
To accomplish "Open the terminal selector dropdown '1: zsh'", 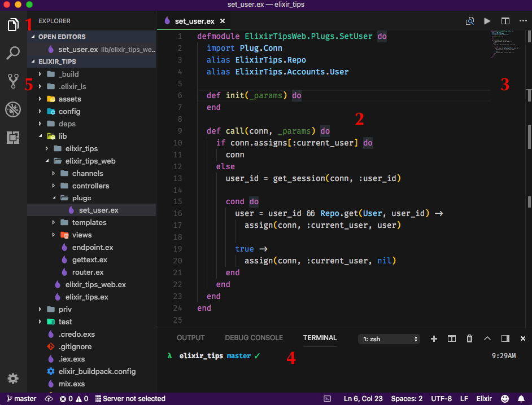I will (x=390, y=339).
